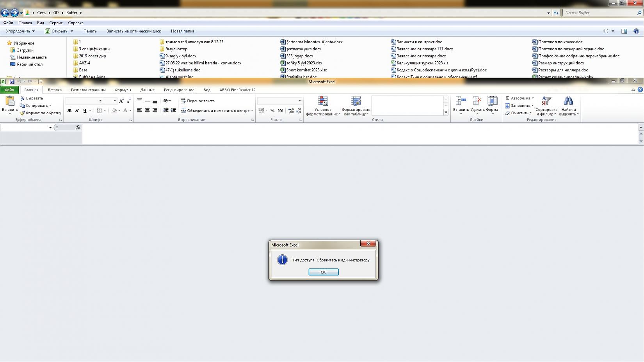Click the borders icon in Font group
Screen dimensions: 644x362
coord(100,111)
